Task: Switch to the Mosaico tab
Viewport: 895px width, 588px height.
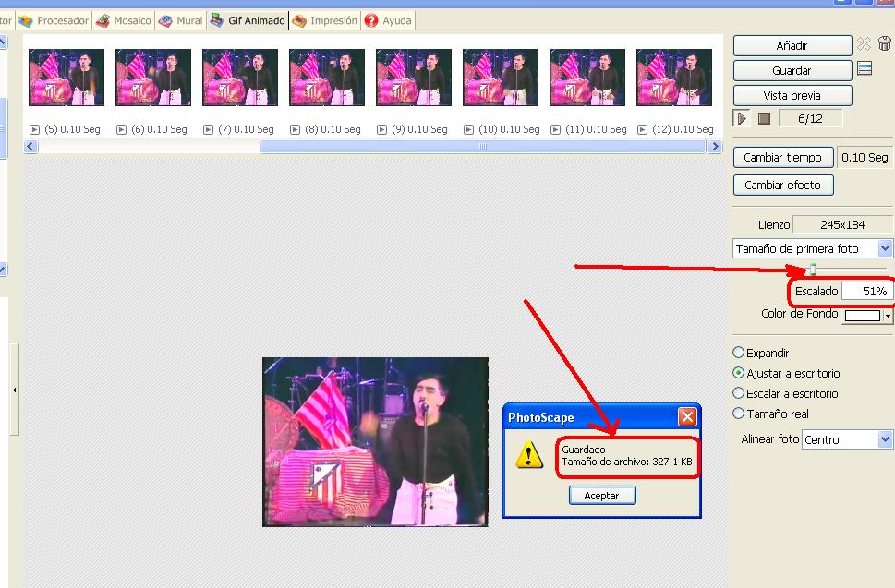Action: [124, 21]
